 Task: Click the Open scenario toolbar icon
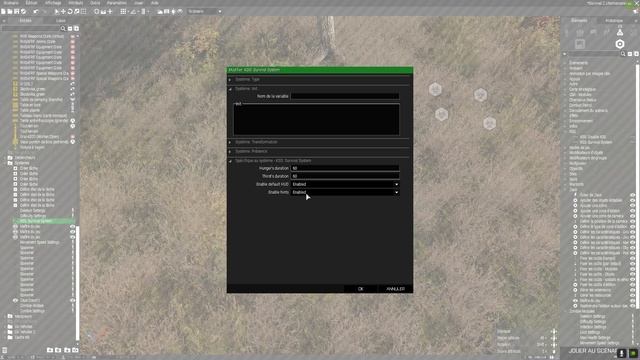click(10, 11)
